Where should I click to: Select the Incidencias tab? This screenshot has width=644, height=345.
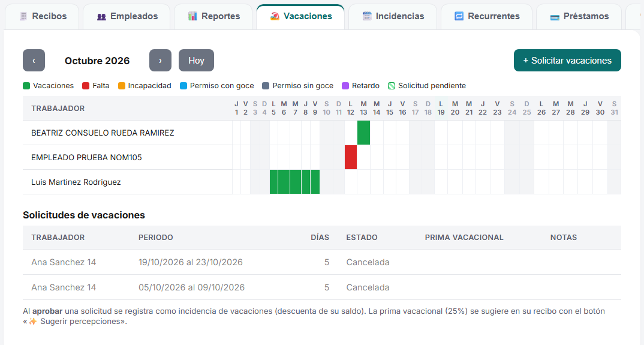[x=393, y=16]
